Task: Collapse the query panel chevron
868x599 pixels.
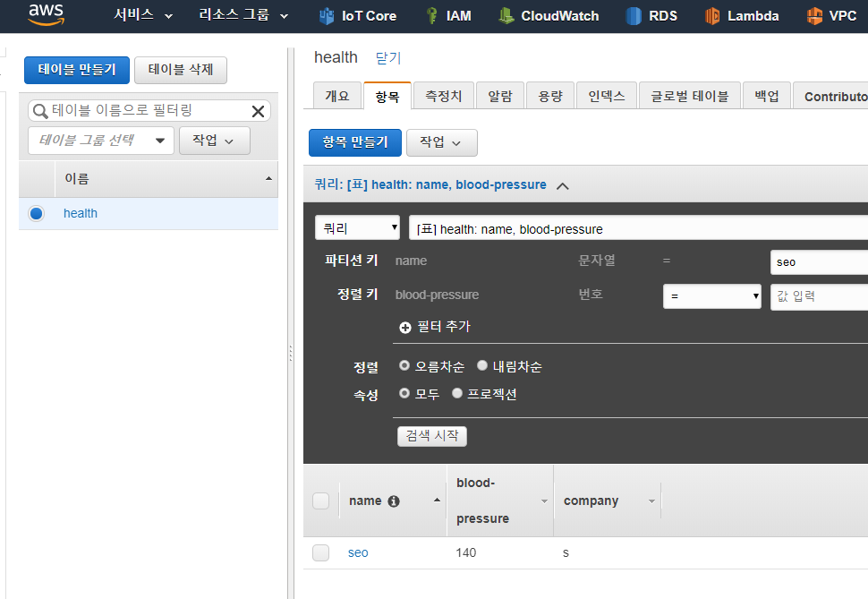Action: tap(563, 186)
